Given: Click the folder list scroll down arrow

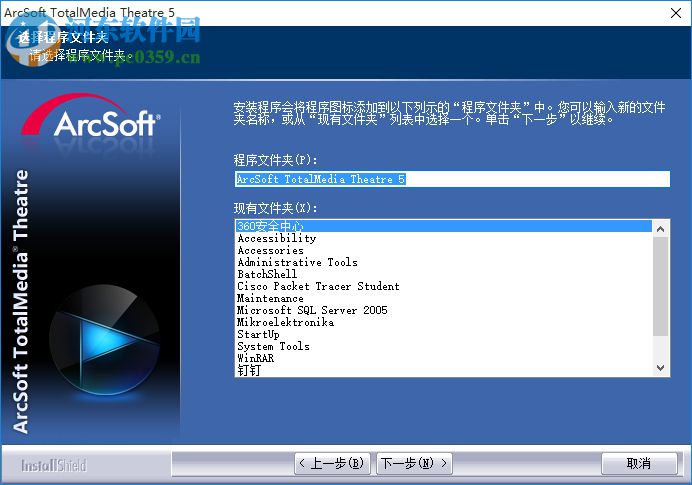Looking at the screenshot, I should click(660, 368).
